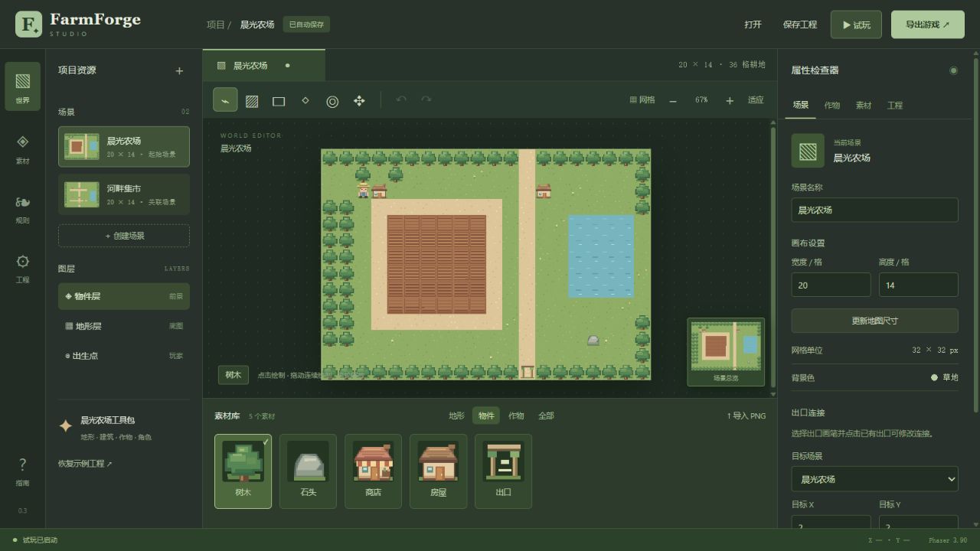
Task: Open the 工程 sidebar section
Action: point(22,269)
